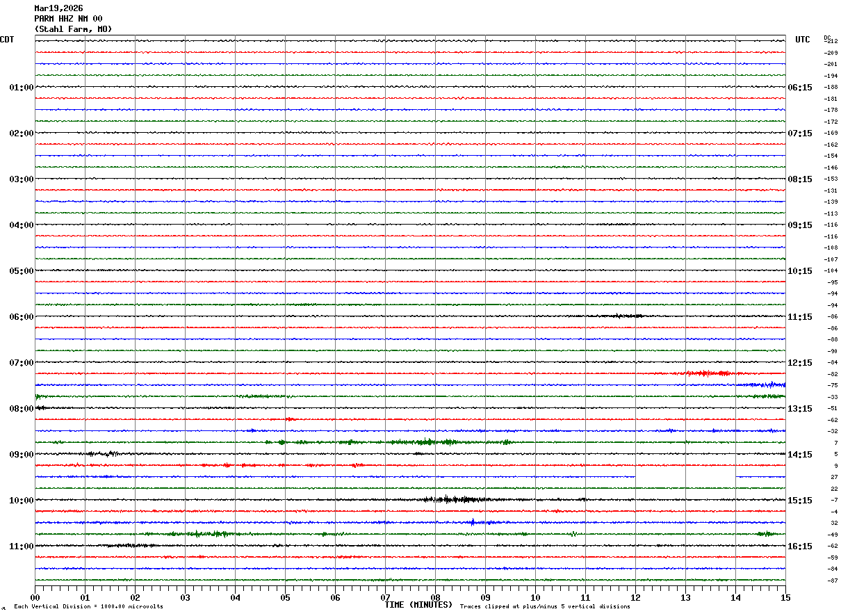This screenshot has width=841, height=616.
Task: Click minute 08 on the bottom axis
Action: [x=435, y=597]
